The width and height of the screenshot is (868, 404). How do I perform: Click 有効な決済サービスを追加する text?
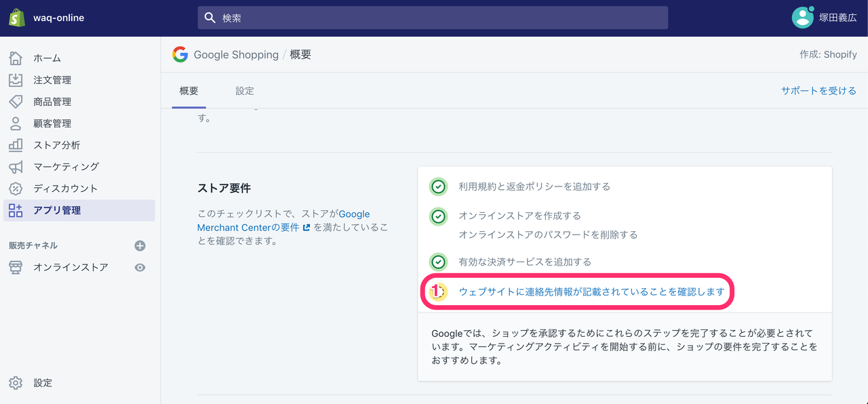[525, 262]
